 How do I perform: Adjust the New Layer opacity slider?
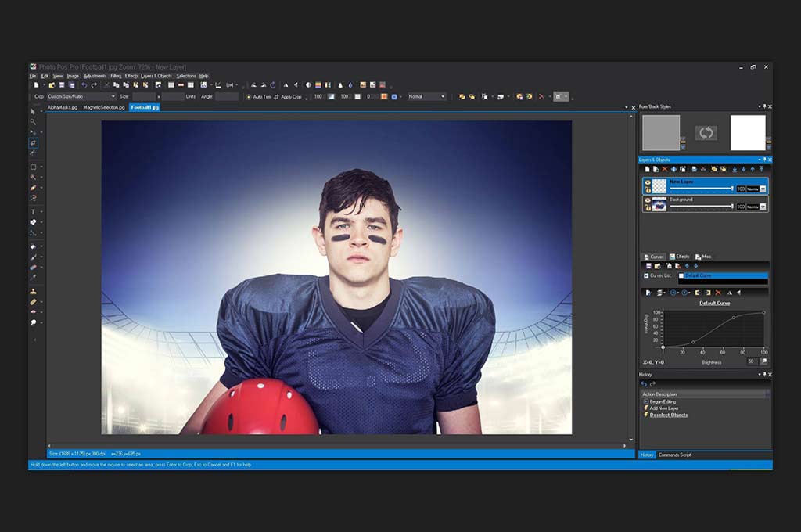[x=702, y=189]
